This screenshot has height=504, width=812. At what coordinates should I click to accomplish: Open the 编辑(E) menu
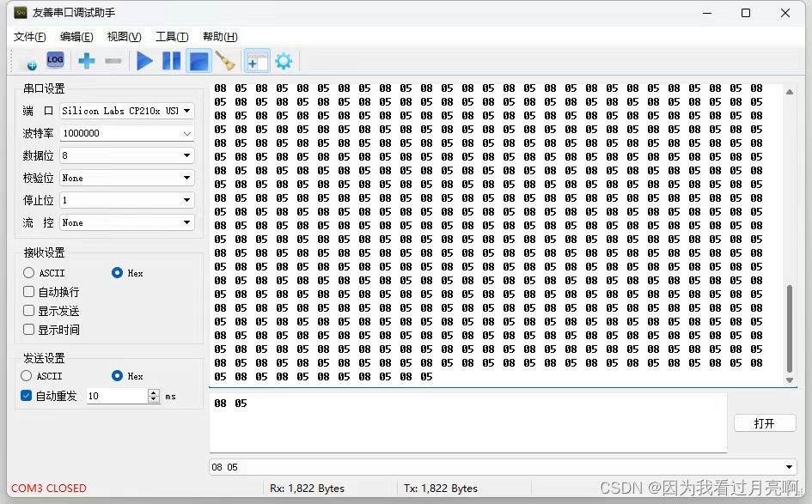click(76, 37)
